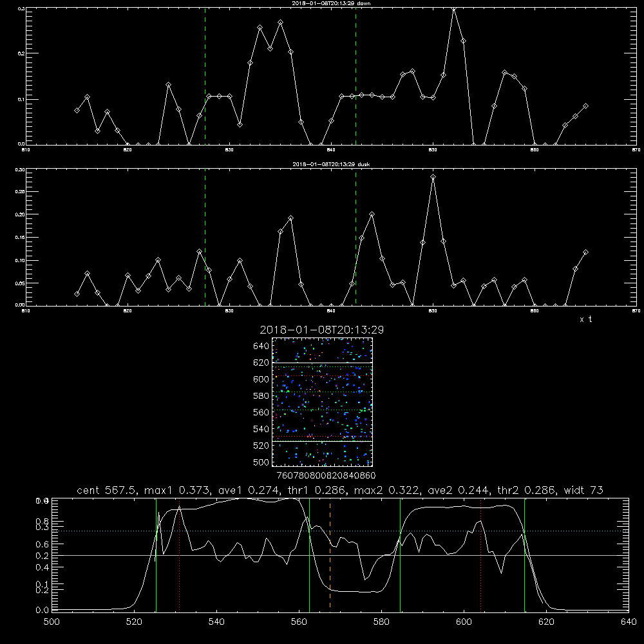Click the second green dashed line in dusk plot
644x644 pixels.
point(355,237)
